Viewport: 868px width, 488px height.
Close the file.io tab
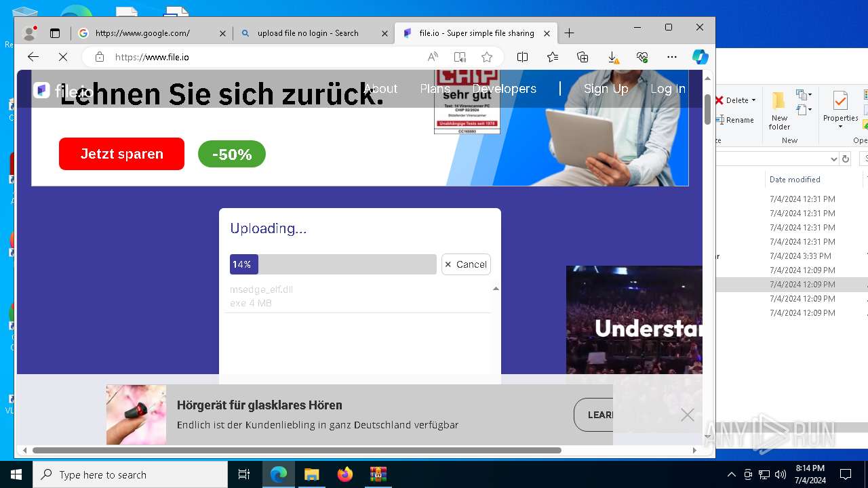tap(547, 33)
